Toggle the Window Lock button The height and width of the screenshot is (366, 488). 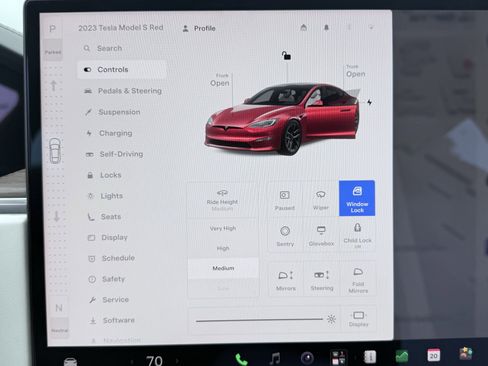pos(357,198)
